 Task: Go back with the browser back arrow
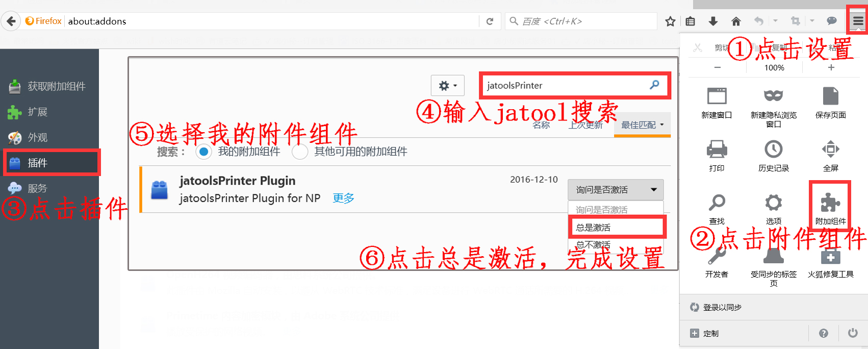[x=11, y=21]
